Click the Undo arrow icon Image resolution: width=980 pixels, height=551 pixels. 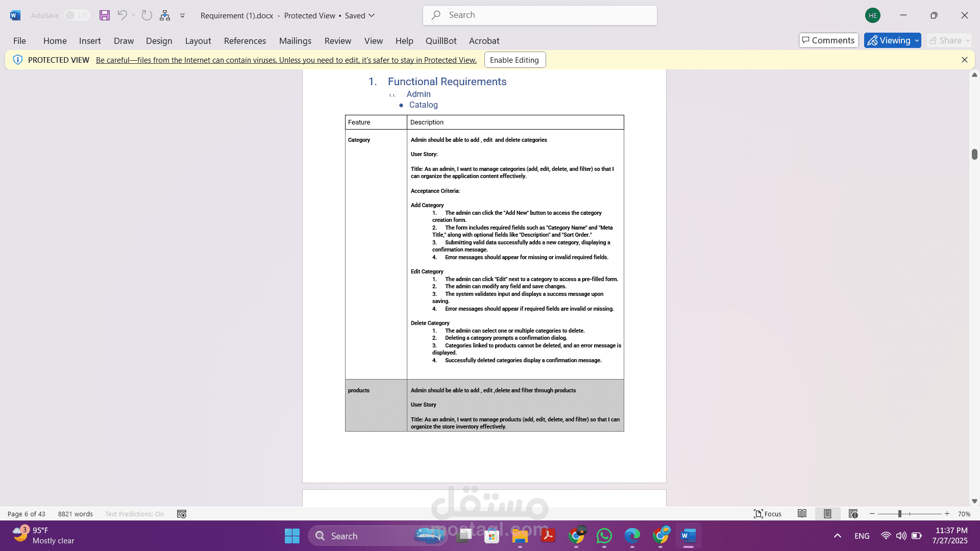[122, 15]
